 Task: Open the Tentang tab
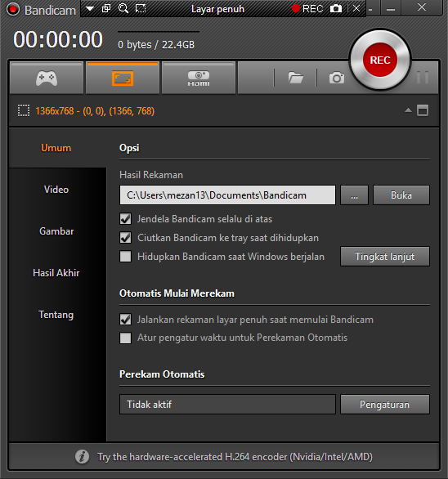point(56,315)
